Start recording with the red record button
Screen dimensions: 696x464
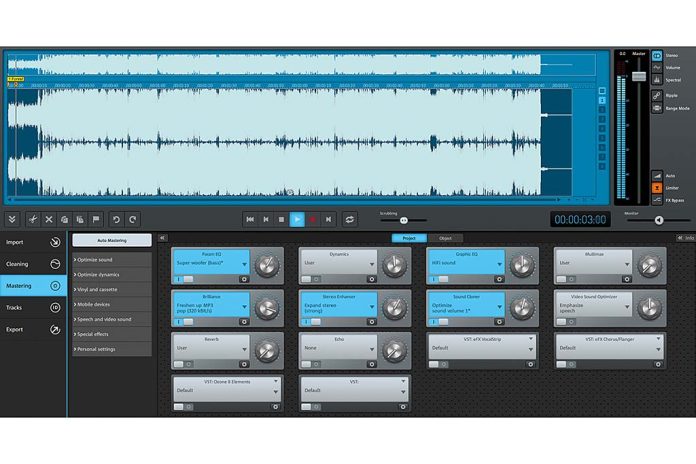tap(313, 219)
